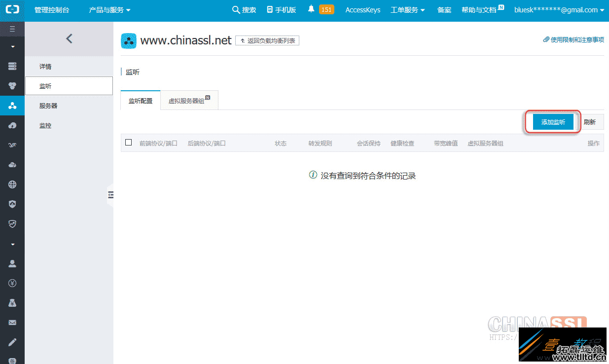Open the ECS server icon in left sidebar
Image resolution: width=609 pixels, height=364 pixels.
pyautogui.click(x=12, y=66)
